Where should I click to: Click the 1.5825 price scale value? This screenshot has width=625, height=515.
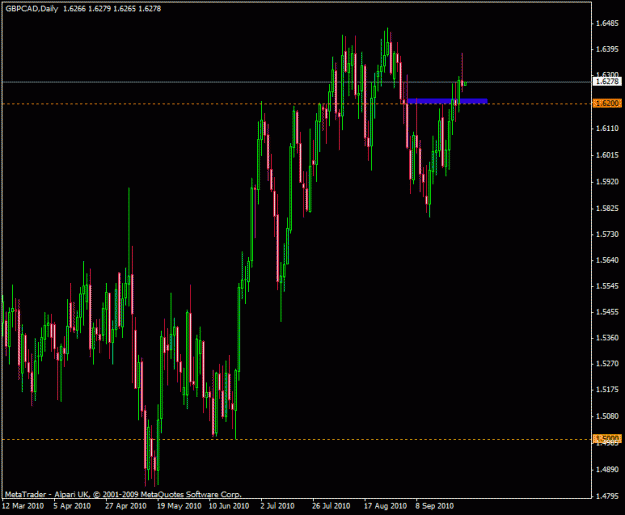(x=607, y=208)
